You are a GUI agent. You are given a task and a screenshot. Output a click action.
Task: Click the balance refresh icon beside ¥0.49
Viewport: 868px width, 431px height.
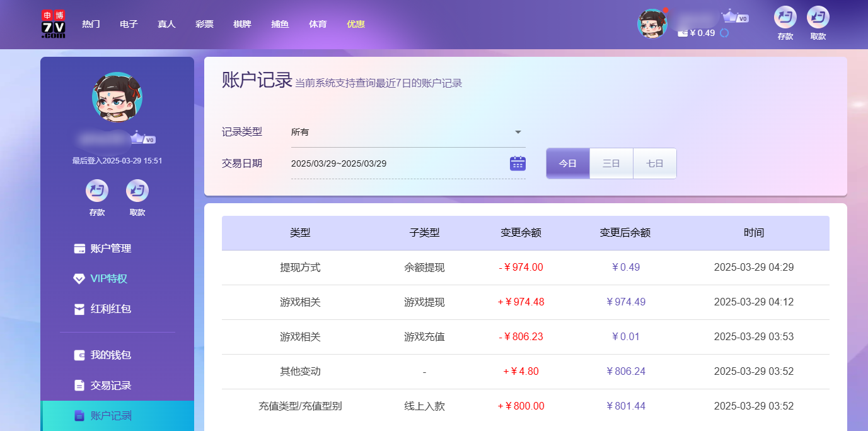click(x=723, y=33)
